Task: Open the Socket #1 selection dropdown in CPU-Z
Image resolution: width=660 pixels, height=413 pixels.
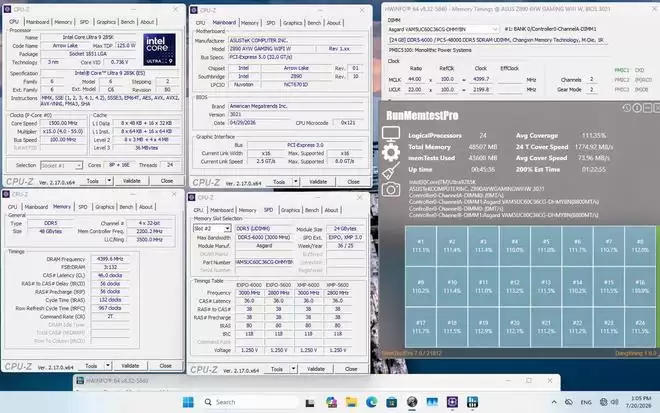Action: (x=61, y=165)
